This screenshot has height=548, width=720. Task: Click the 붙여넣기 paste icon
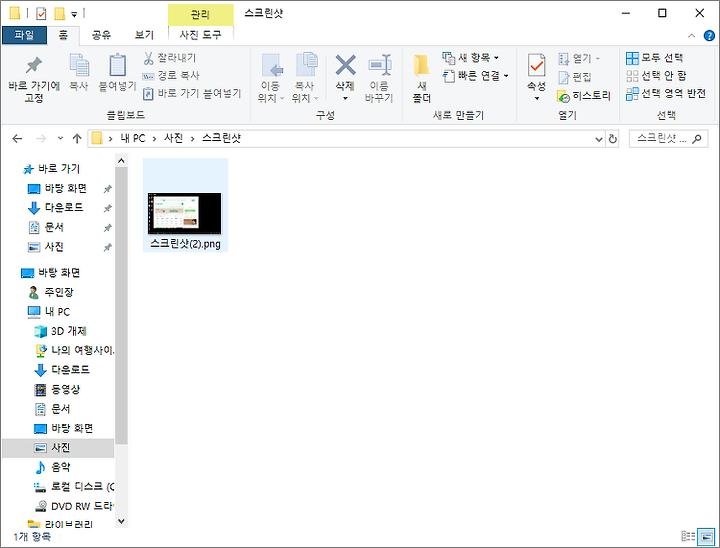point(118,65)
